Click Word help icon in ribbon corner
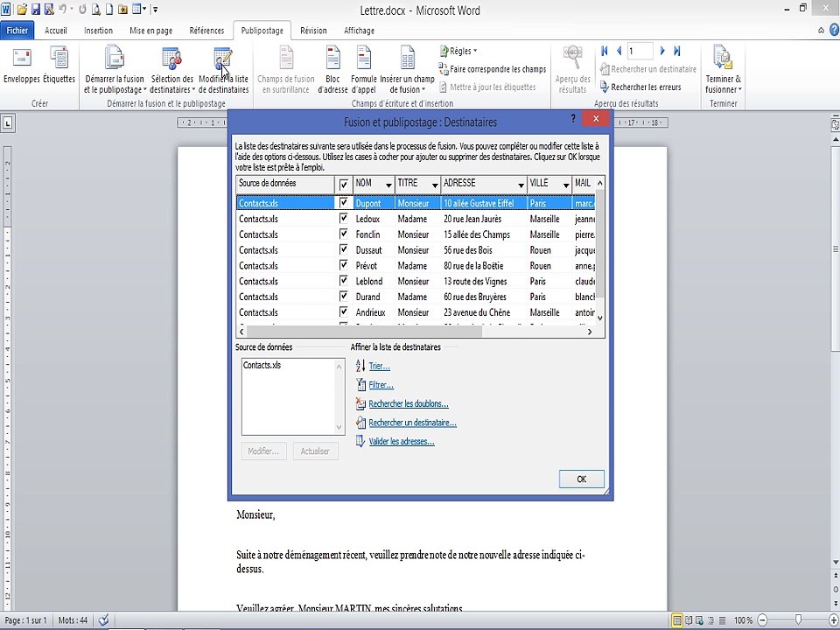 tap(834, 31)
